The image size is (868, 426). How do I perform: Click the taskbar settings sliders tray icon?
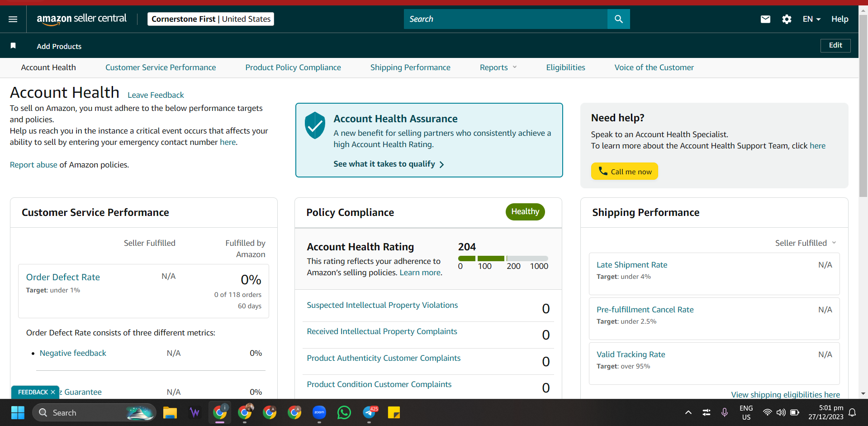pyautogui.click(x=706, y=412)
